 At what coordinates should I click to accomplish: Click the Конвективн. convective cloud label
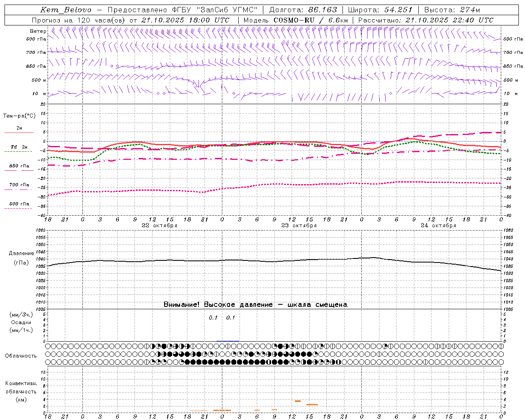(x=21, y=383)
